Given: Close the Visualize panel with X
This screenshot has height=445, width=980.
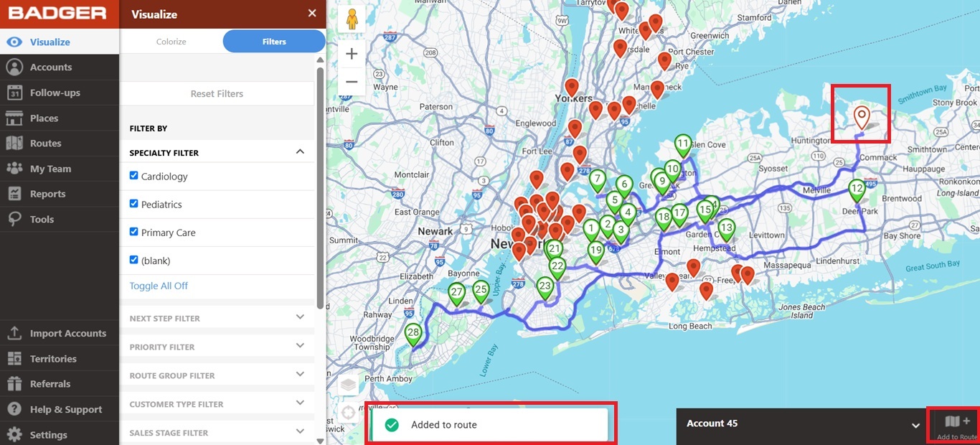Looking at the screenshot, I should (x=312, y=14).
